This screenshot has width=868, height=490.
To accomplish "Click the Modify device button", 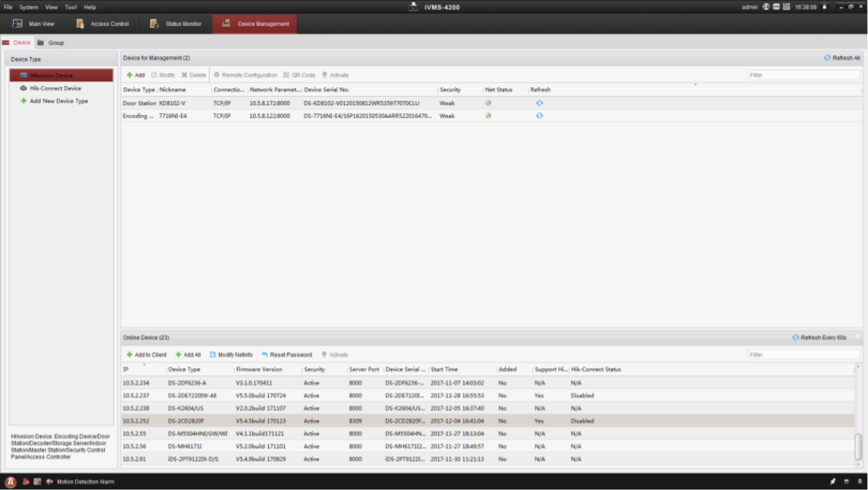I will tap(163, 75).
